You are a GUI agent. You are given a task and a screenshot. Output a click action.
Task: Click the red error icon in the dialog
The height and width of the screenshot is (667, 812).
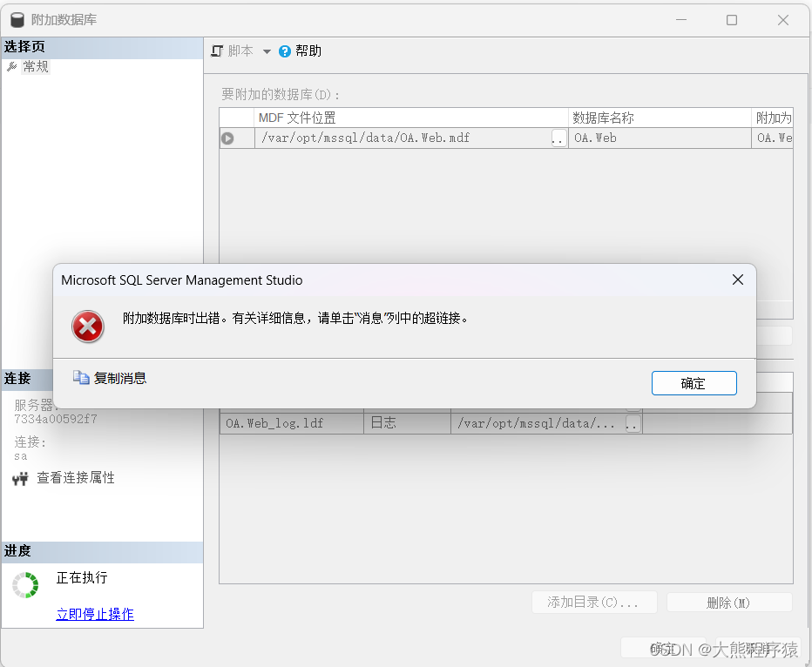(x=88, y=328)
